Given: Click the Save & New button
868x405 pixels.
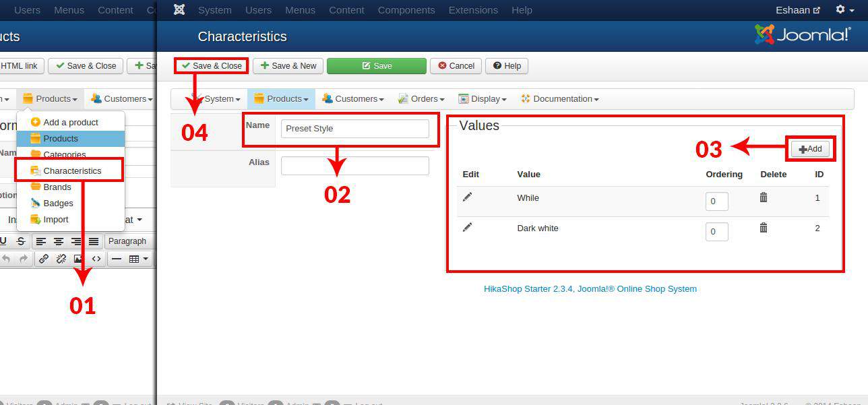Looking at the screenshot, I should pos(288,65).
